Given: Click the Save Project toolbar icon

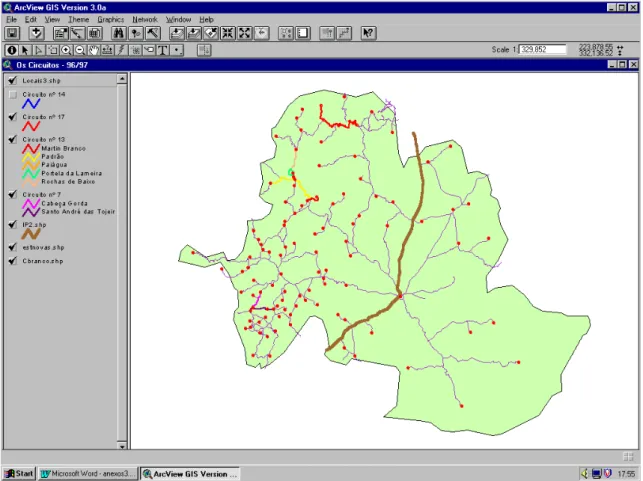Looking at the screenshot, I should (x=12, y=33).
